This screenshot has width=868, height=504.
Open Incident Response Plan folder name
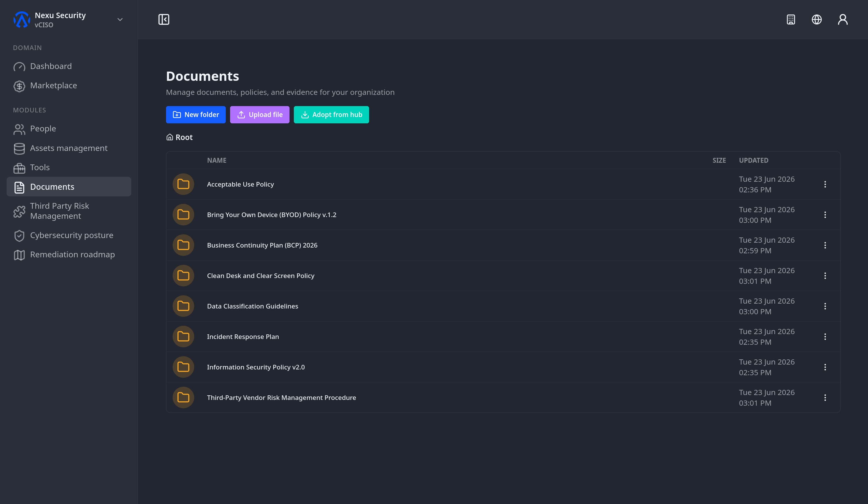[243, 337]
